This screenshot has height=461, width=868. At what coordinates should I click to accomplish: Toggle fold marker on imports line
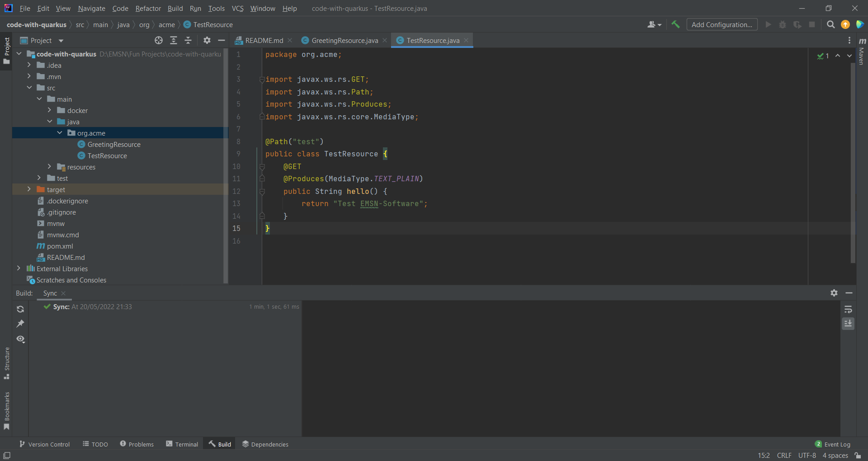click(262, 80)
